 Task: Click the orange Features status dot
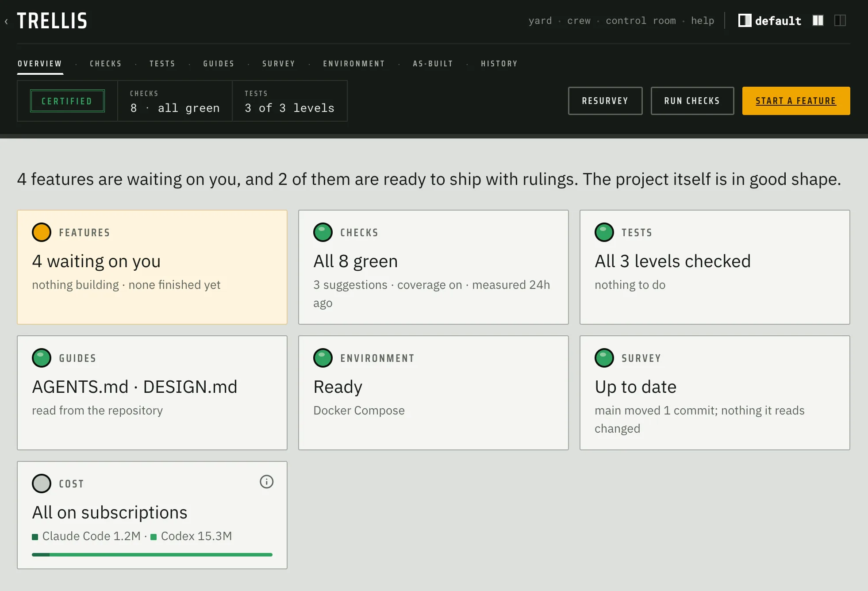42,232
